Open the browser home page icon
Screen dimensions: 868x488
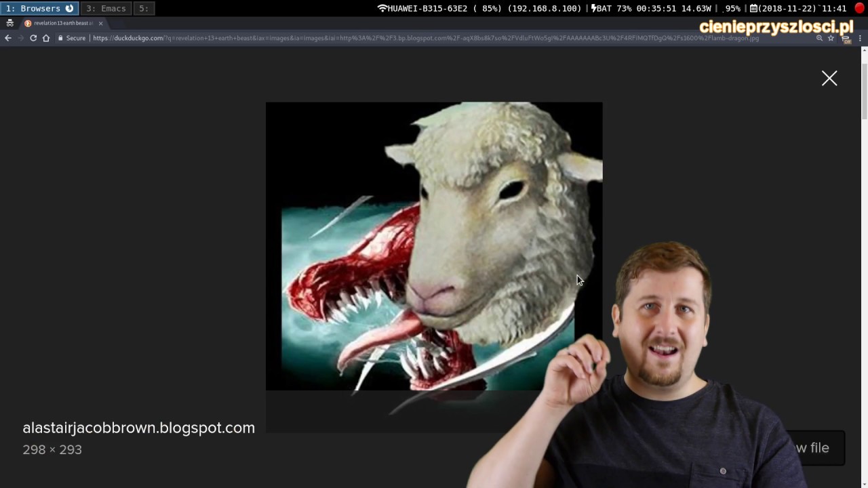pyautogui.click(x=46, y=38)
